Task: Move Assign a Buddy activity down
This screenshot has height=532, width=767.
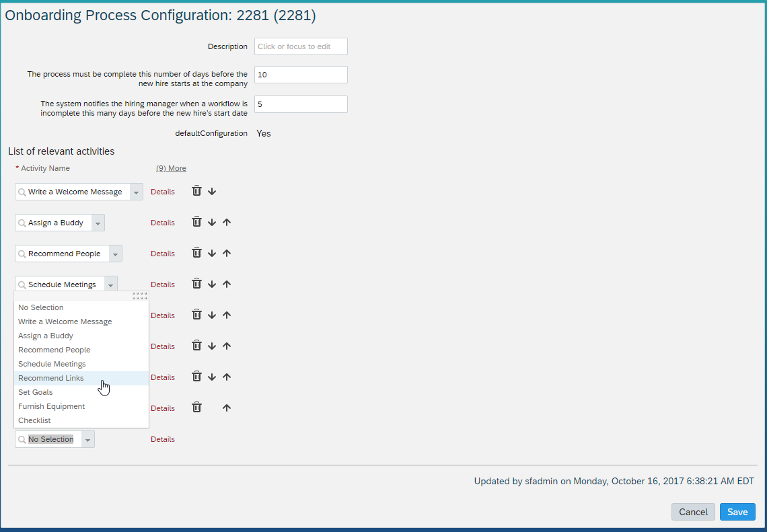Action: pos(212,223)
